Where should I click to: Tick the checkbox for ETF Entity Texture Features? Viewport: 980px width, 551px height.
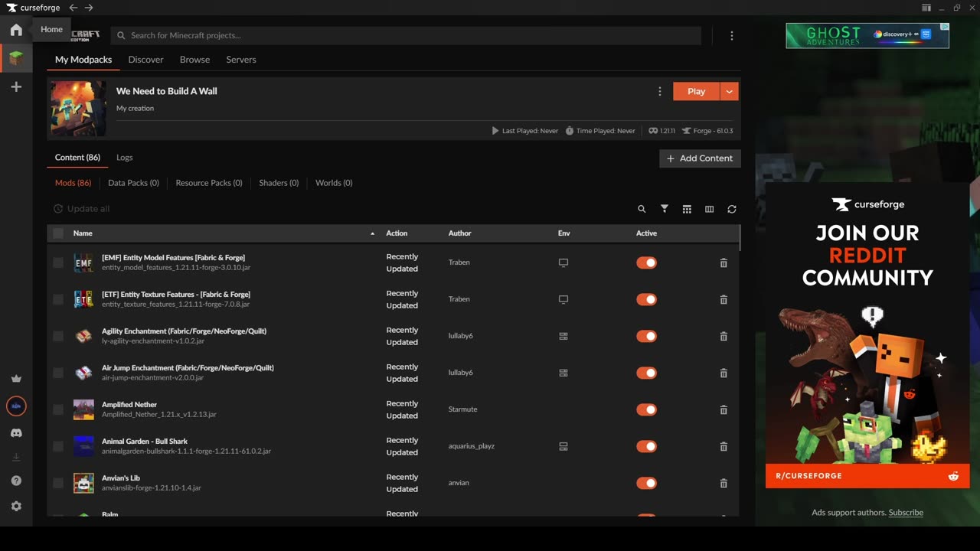click(x=58, y=299)
